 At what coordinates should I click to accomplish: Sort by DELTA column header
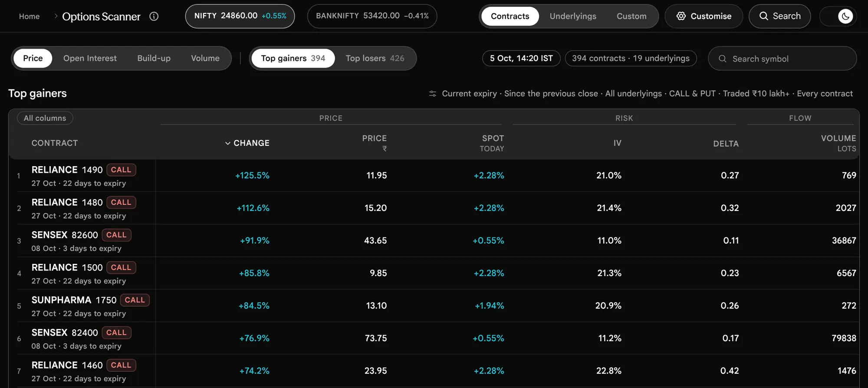[726, 144]
